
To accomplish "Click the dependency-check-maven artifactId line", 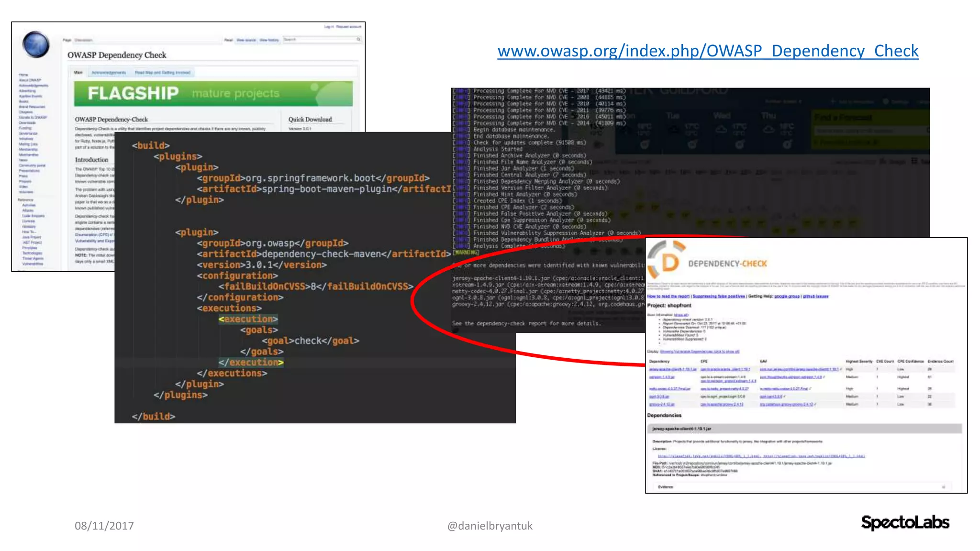I will tap(324, 254).
